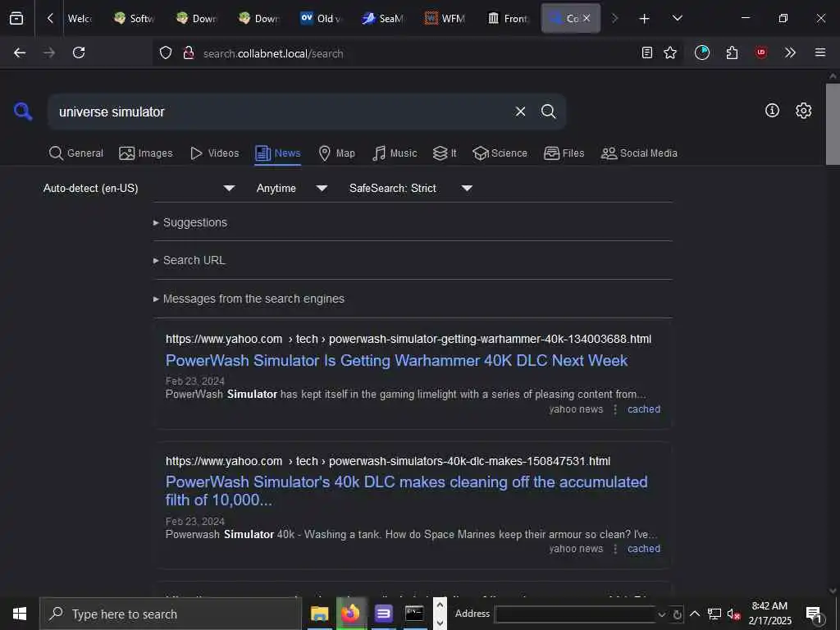The width and height of the screenshot is (840, 630).
Task: Click the Firefox taskbar icon
Action: (x=351, y=614)
